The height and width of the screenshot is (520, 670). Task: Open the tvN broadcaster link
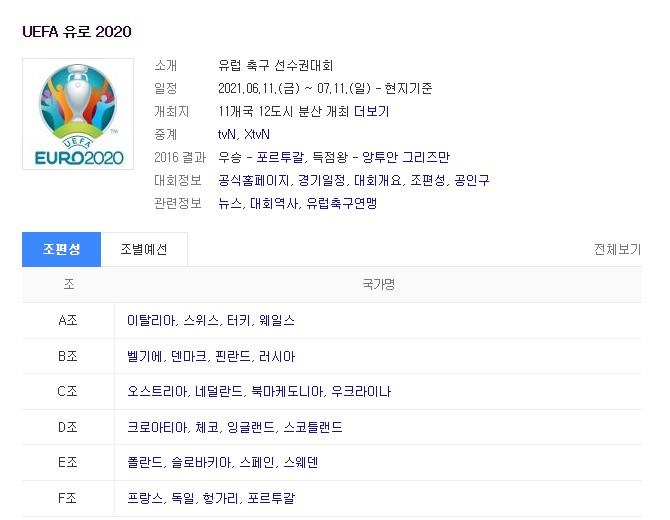coord(226,135)
